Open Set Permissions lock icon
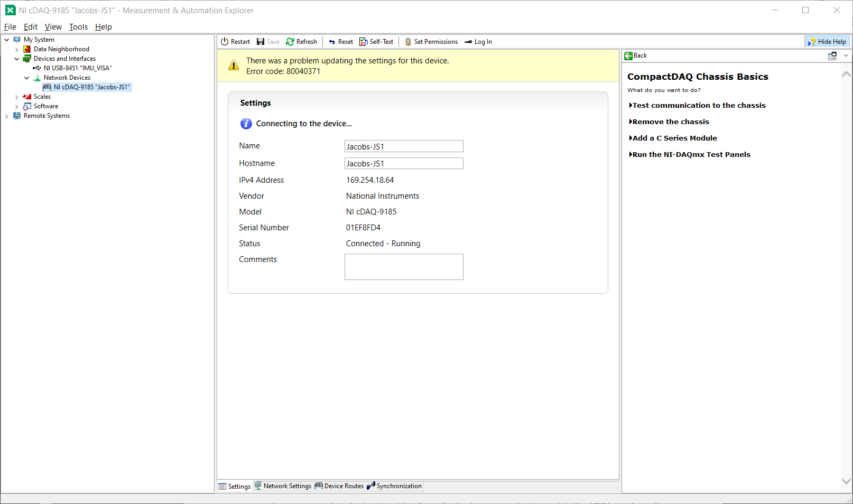Screen dimensions: 853x504 coord(408,42)
